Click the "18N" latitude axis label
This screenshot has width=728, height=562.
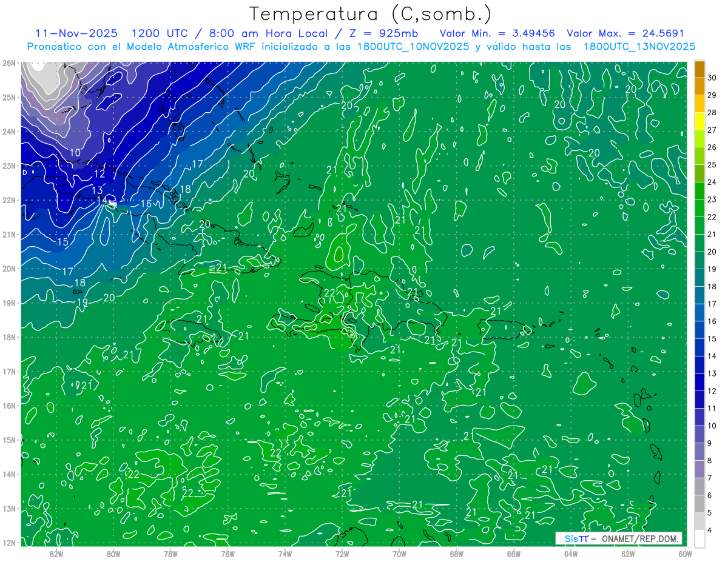click(8, 337)
